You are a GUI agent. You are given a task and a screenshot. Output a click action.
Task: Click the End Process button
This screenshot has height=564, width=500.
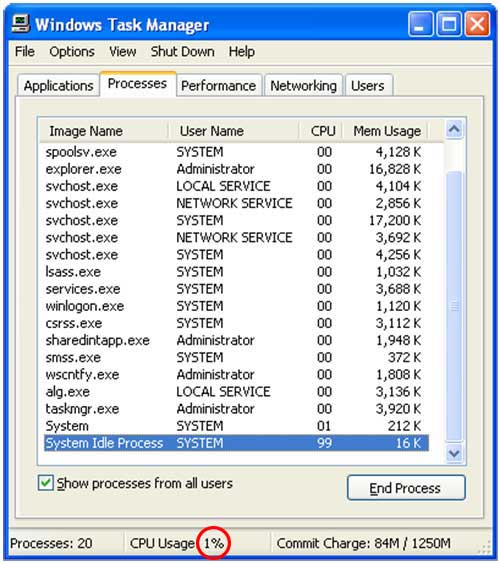[406, 488]
